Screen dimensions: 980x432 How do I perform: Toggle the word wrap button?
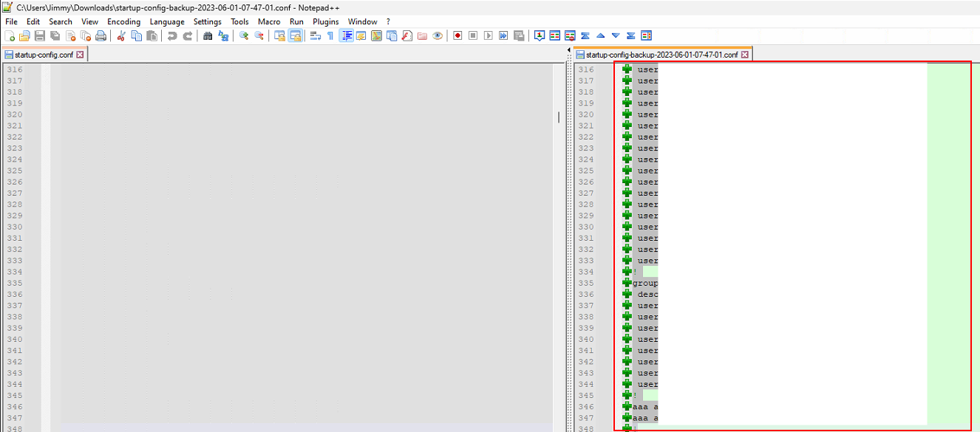click(x=315, y=35)
